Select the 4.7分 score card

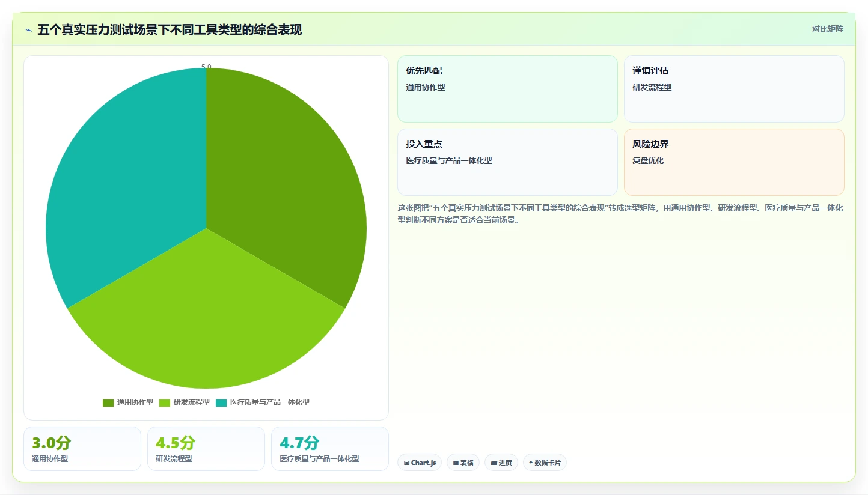330,449
